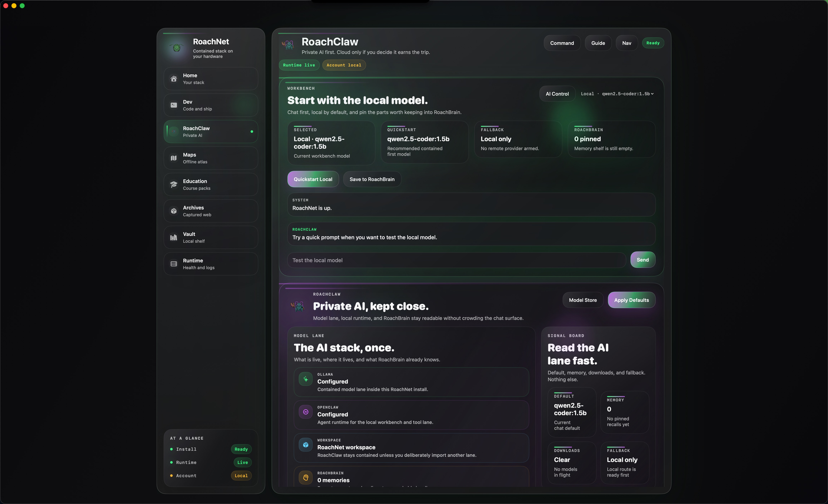Viewport: 828px width, 504px height.
Task: Click the RoachBrain memories head icon
Action: coord(305,477)
